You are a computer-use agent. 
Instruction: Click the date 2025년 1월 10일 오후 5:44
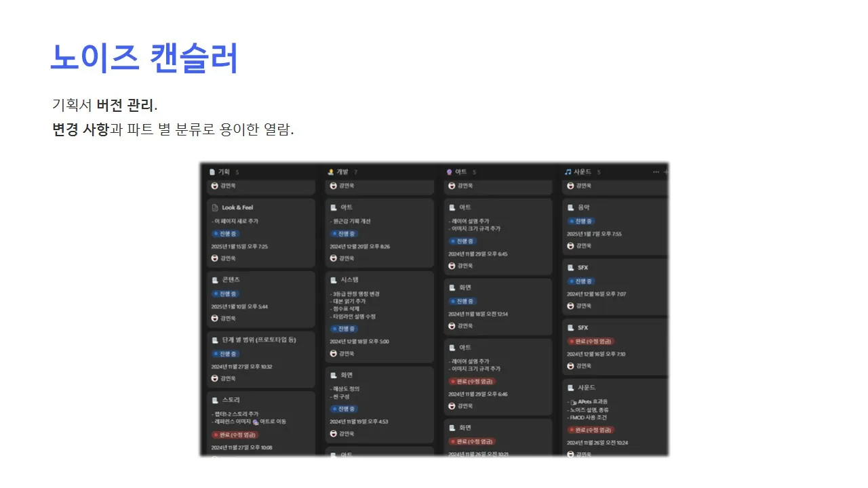click(x=239, y=306)
